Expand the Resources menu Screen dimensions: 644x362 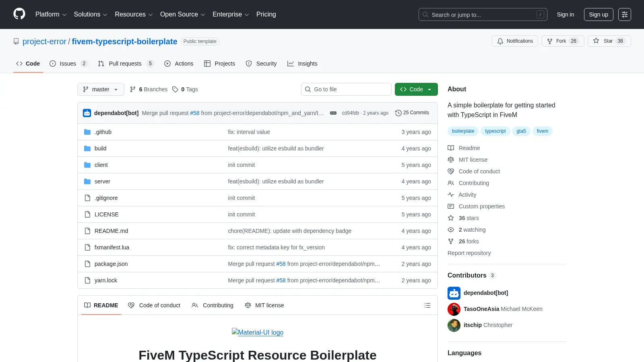point(134,14)
